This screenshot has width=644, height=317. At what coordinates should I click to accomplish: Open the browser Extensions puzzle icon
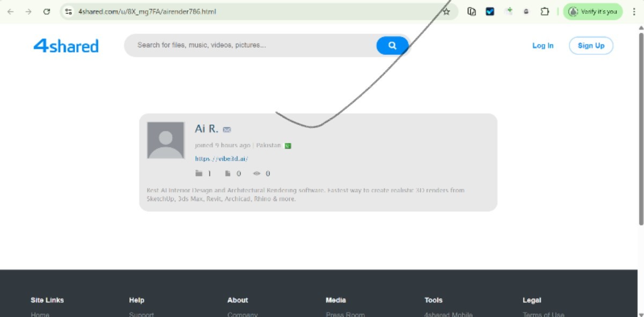tap(545, 11)
